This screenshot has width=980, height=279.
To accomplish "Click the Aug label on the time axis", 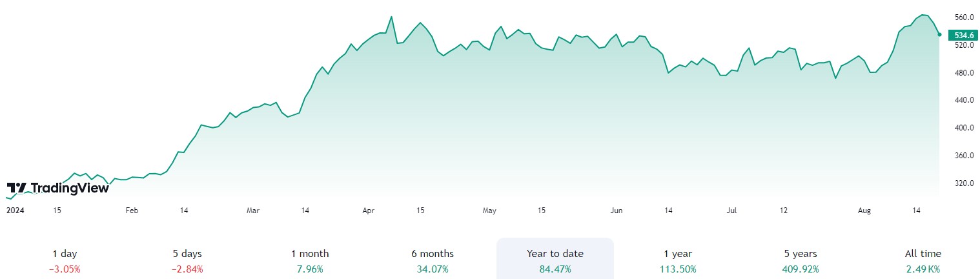I will pos(866,211).
